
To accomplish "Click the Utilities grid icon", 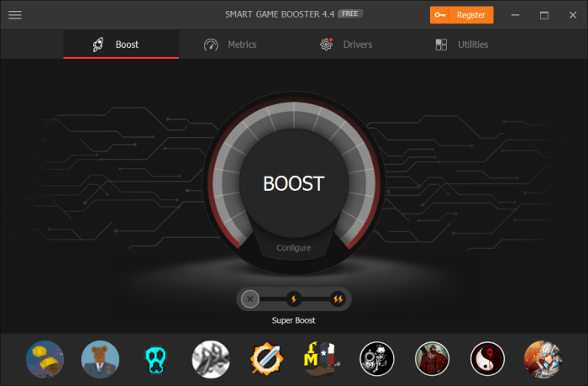I will (x=441, y=45).
